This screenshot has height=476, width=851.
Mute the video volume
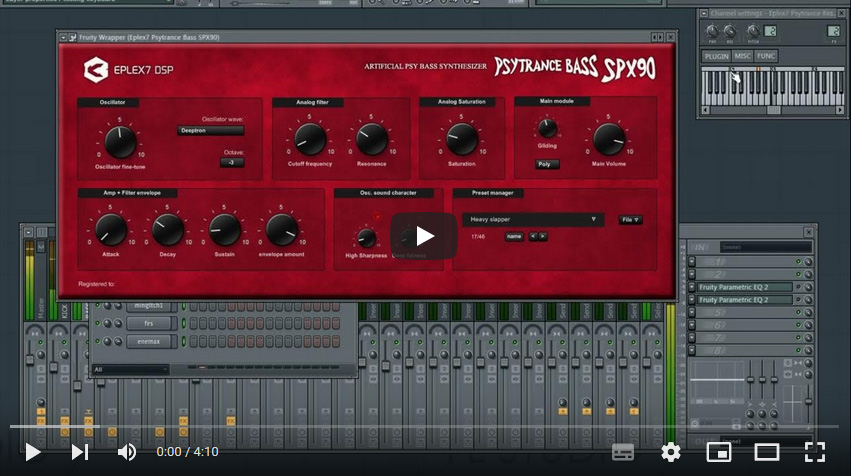pyautogui.click(x=127, y=452)
